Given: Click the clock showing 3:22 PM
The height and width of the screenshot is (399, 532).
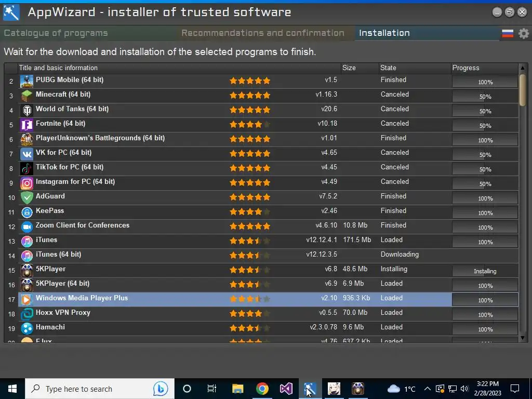Looking at the screenshot, I should coord(487,384).
